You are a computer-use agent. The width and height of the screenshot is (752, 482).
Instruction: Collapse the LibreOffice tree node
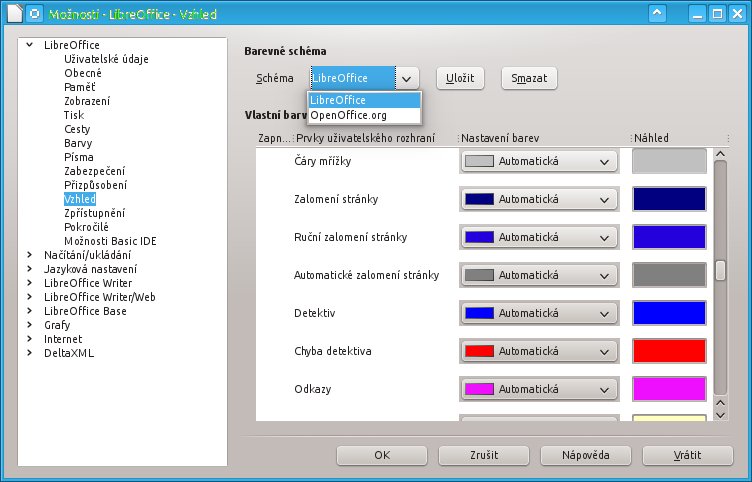tap(30, 45)
